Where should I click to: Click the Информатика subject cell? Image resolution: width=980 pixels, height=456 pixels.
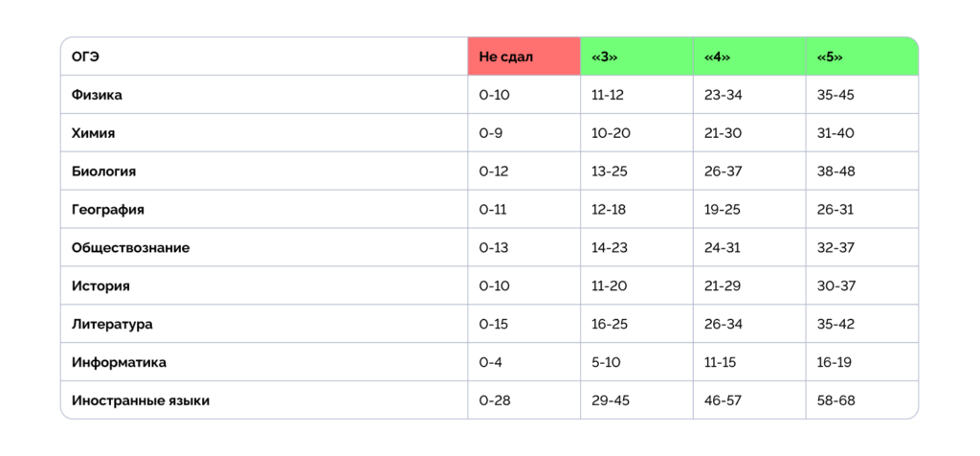coord(119,362)
